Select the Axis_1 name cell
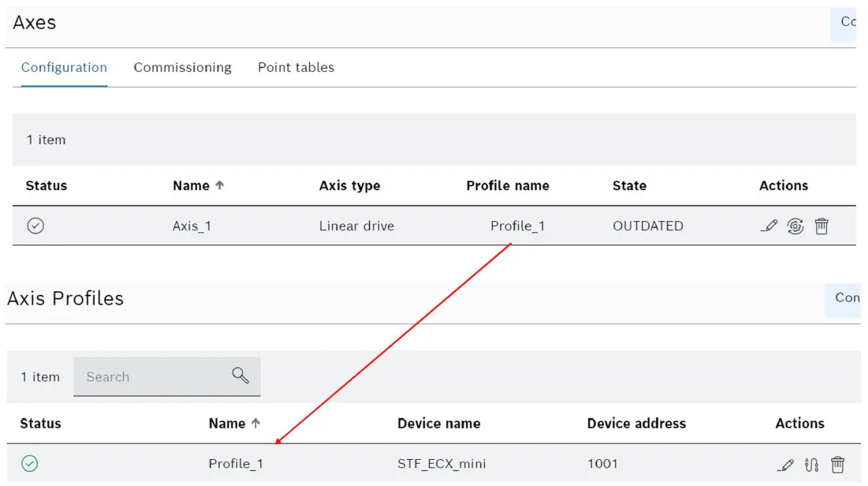The width and height of the screenshot is (868, 486). coord(192,226)
